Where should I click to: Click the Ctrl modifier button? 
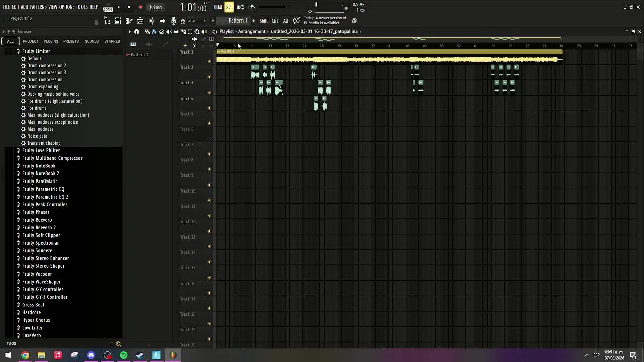[x=275, y=21]
